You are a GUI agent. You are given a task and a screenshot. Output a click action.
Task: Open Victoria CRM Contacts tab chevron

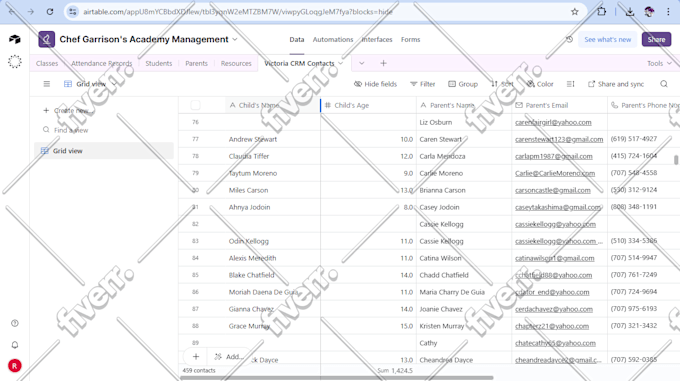[341, 63]
